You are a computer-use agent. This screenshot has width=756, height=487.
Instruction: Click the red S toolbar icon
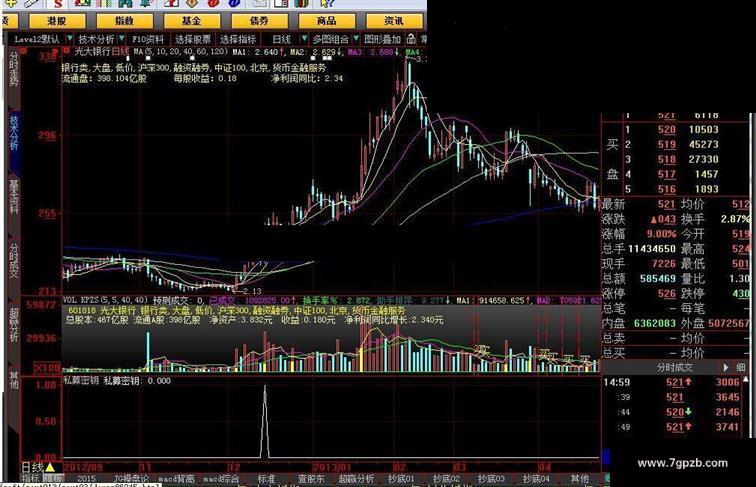58,4
